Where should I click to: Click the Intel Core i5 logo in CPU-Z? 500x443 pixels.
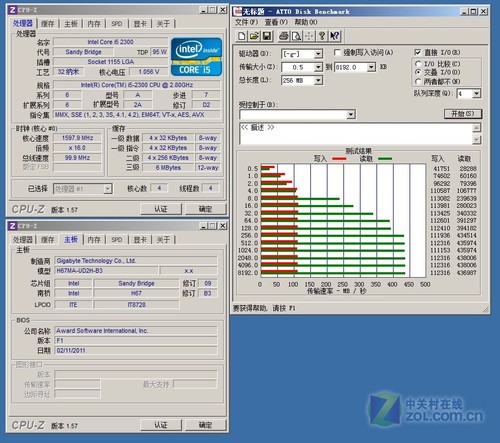(196, 57)
